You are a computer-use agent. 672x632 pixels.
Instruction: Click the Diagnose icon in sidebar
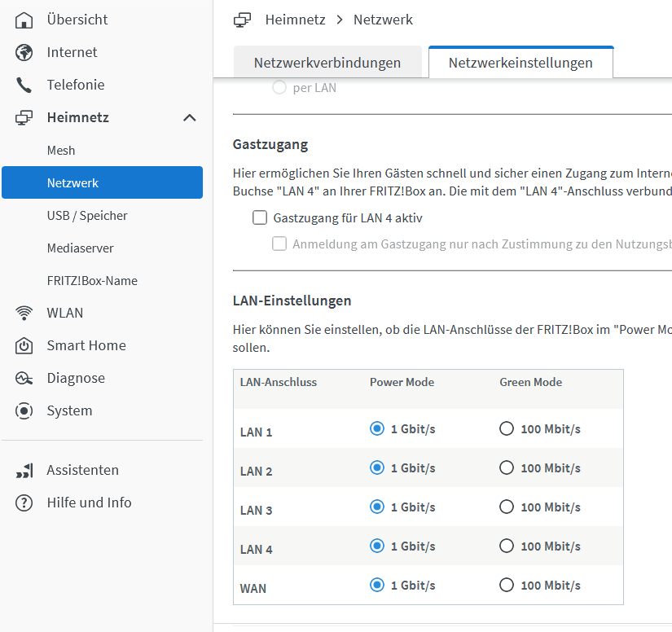(x=24, y=378)
